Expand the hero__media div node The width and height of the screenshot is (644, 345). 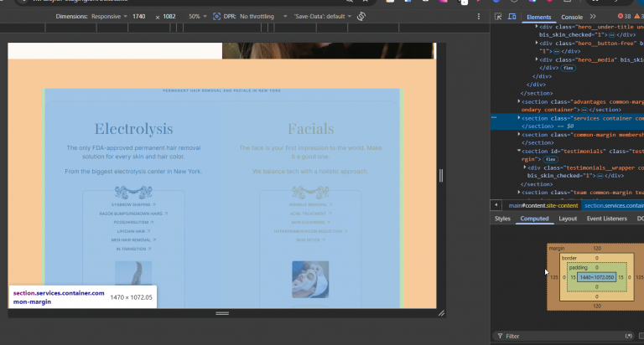(x=537, y=59)
